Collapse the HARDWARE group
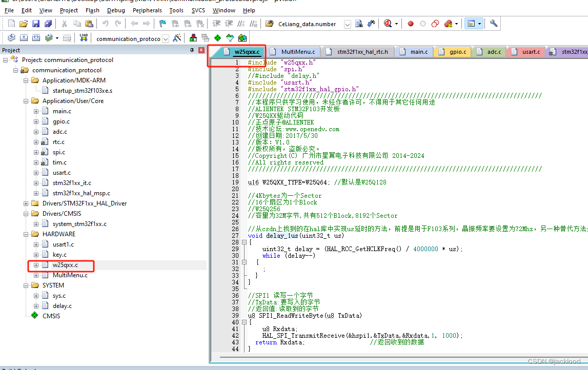588x370 pixels. (26, 234)
